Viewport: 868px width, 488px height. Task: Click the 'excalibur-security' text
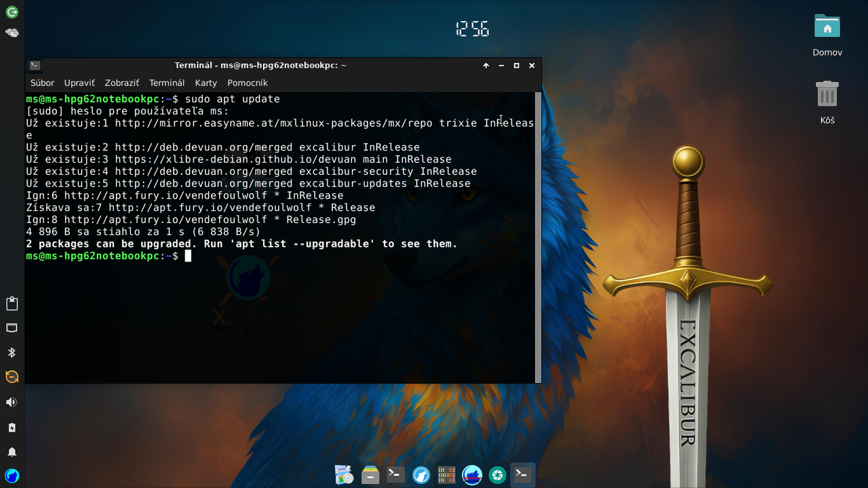[x=357, y=171]
